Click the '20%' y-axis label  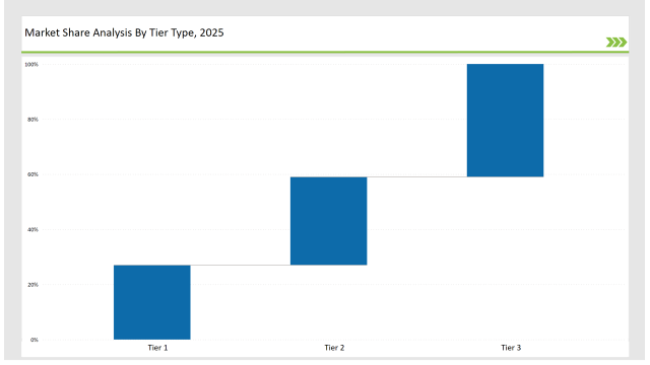click(33, 285)
